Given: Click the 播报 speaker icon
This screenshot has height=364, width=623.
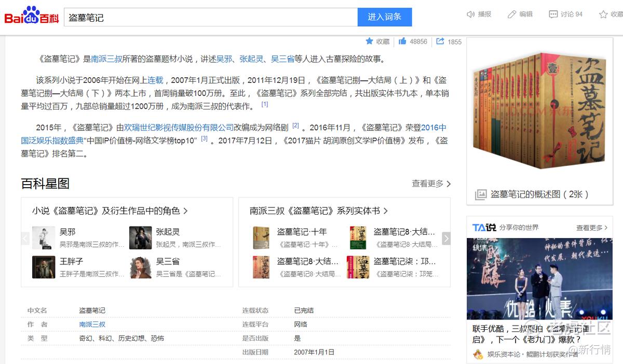Looking at the screenshot, I should [x=471, y=14].
